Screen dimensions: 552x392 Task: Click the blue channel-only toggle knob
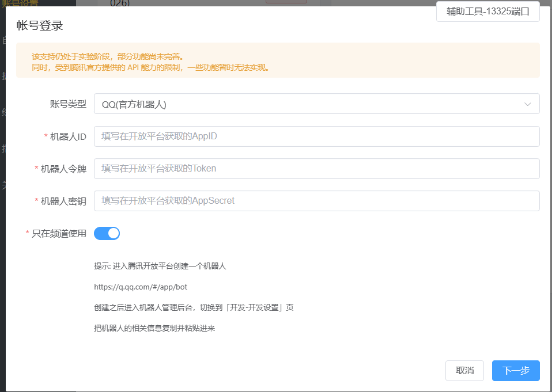113,233
